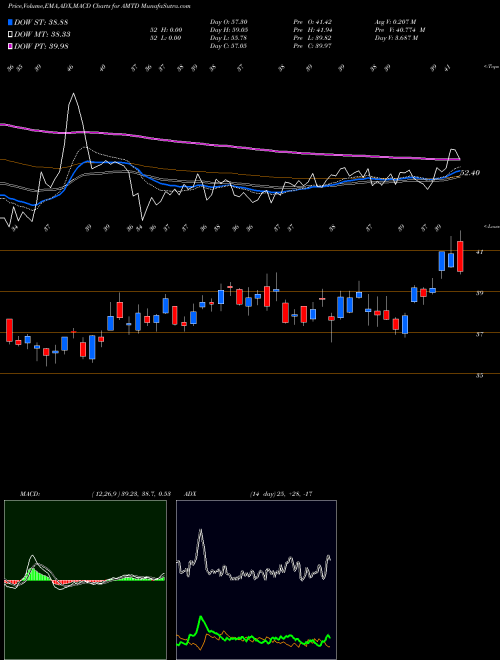The width and height of the screenshot is (500, 660).
Task: Click the MACD panel heading
Action: point(29,494)
